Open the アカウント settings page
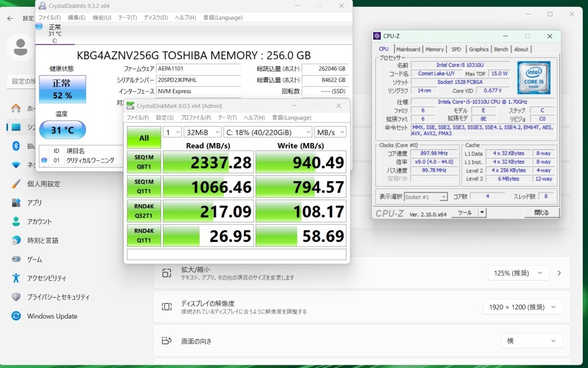The height and width of the screenshot is (368, 588). 39,221
